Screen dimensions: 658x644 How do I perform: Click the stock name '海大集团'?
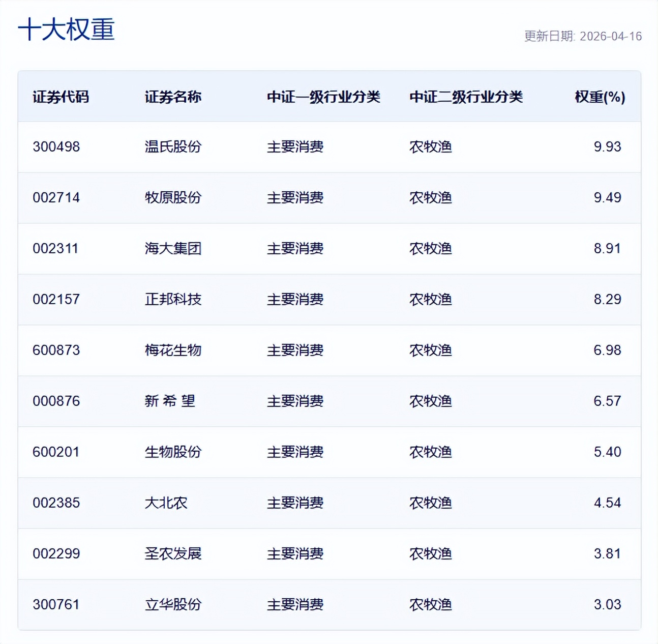pos(173,248)
